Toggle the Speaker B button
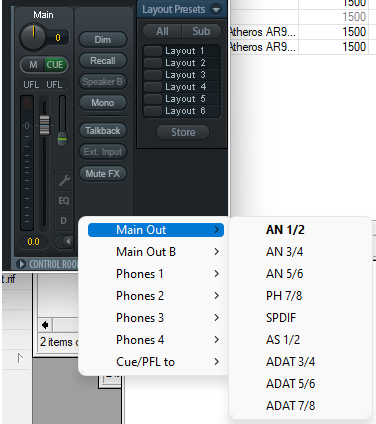This screenshot has height=424, width=376. [x=103, y=82]
